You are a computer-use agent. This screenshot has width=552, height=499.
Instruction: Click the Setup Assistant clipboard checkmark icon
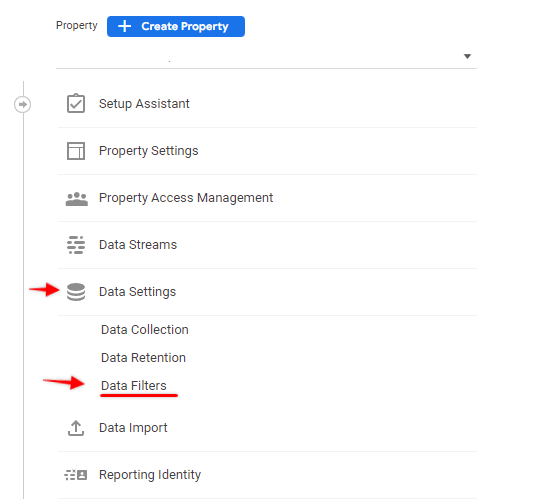pos(76,104)
